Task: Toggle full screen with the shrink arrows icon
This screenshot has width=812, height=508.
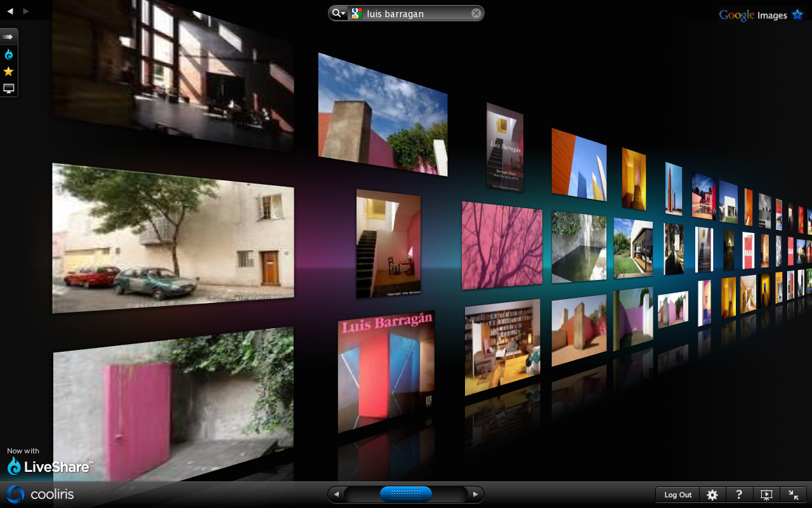Action: click(793, 495)
